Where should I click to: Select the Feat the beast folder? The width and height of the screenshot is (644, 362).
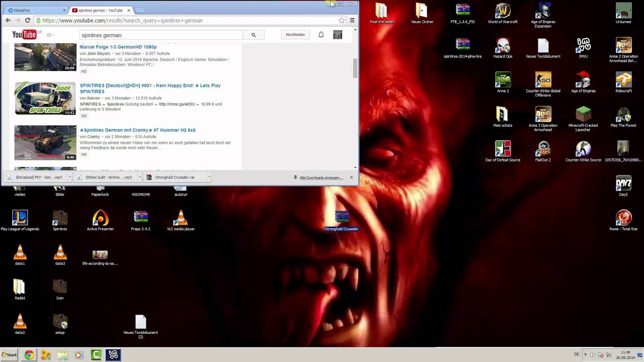pos(382,14)
